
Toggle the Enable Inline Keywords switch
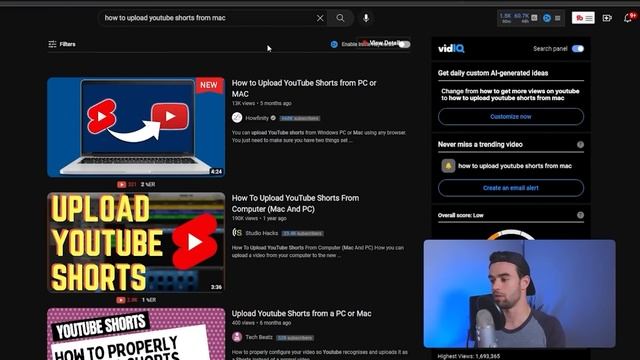404,44
